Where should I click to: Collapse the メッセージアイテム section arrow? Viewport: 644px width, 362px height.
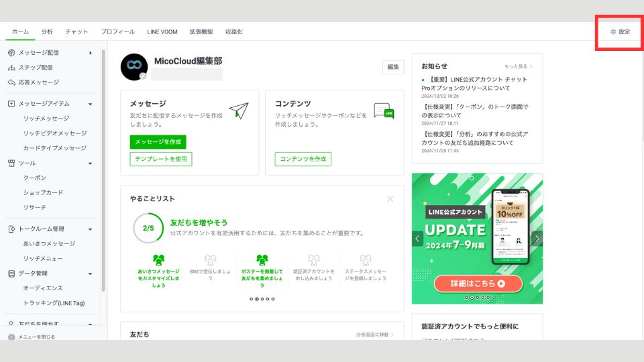[x=91, y=104]
